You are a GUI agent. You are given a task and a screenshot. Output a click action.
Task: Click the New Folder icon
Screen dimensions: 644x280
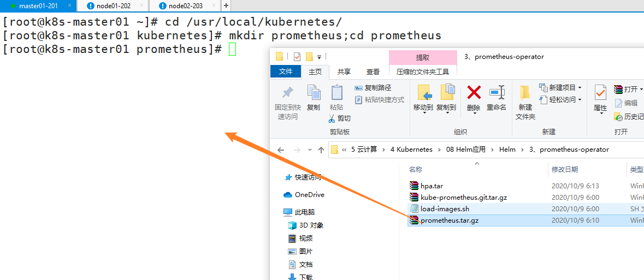pyautogui.click(x=525, y=93)
